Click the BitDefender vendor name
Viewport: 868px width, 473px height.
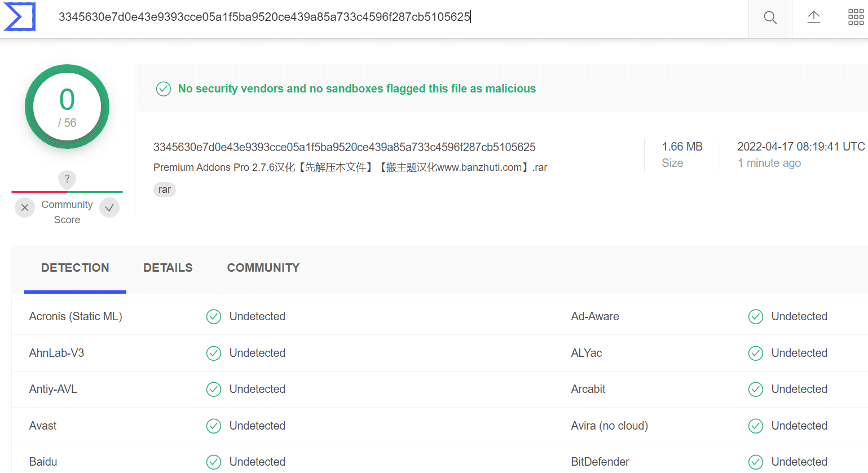tap(600, 462)
